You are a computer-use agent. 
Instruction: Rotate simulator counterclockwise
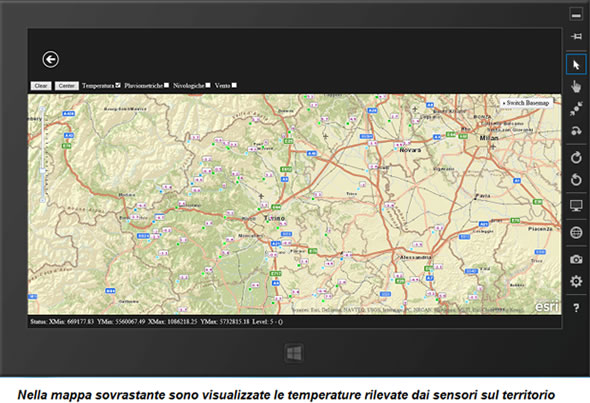click(x=576, y=179)
